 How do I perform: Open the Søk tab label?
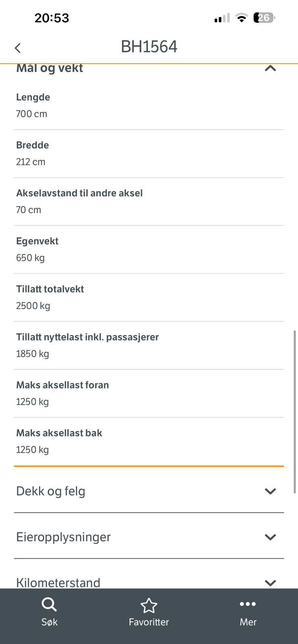click(49, 622)
